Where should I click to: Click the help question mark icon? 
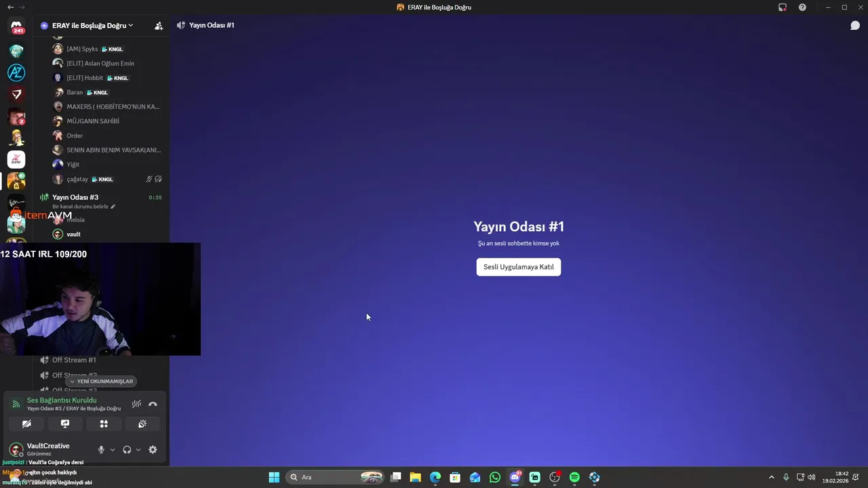pos(803,7)
